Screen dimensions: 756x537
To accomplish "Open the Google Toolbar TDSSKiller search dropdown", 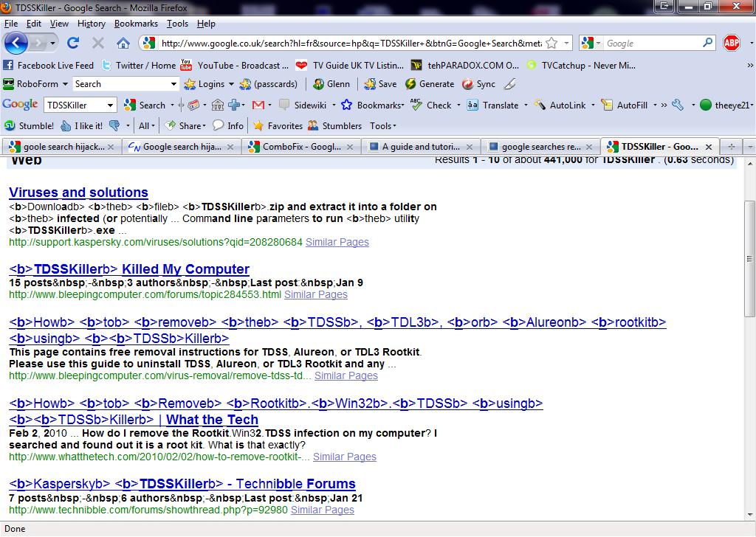I will [110, 105].
